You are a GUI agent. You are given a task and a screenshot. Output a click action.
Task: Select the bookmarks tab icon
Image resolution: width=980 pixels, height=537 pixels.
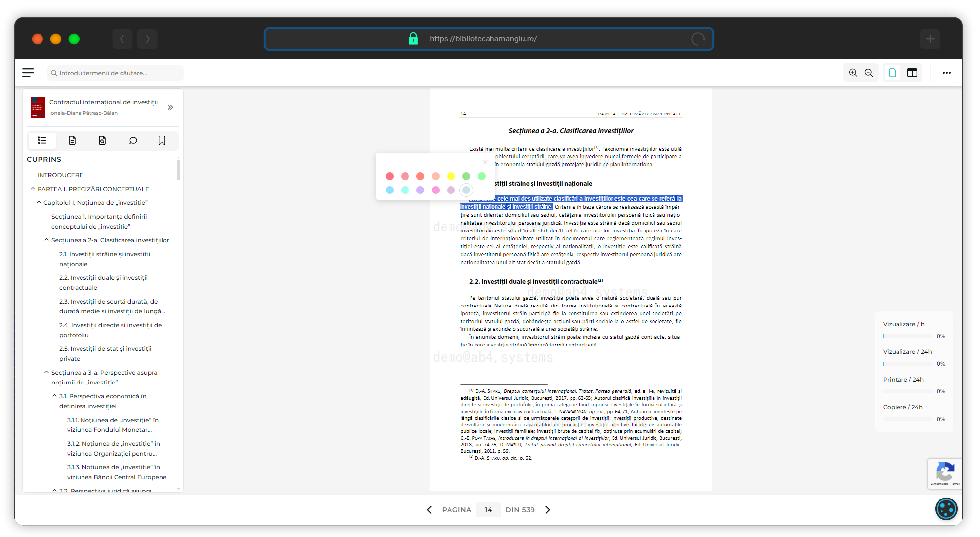click(162, 140)
